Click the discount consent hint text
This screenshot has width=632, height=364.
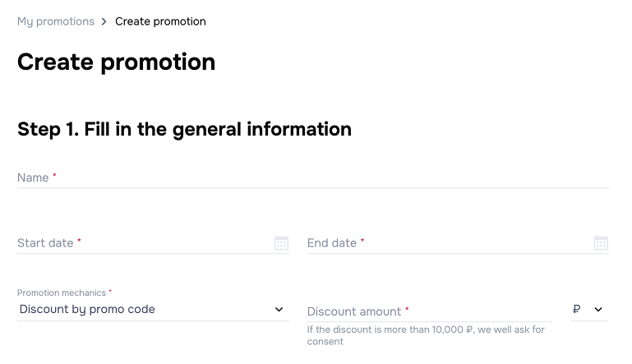click(x=426, y=335)
